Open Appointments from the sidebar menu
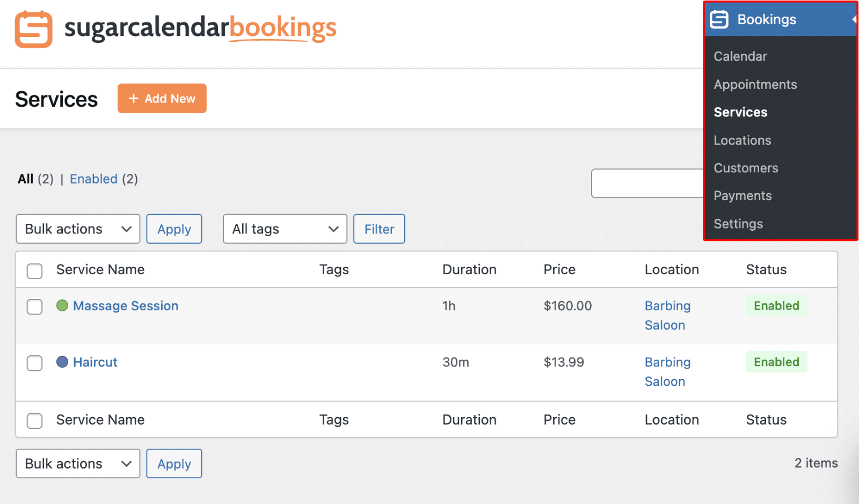The image size is (859, 504). coord(755,84)
